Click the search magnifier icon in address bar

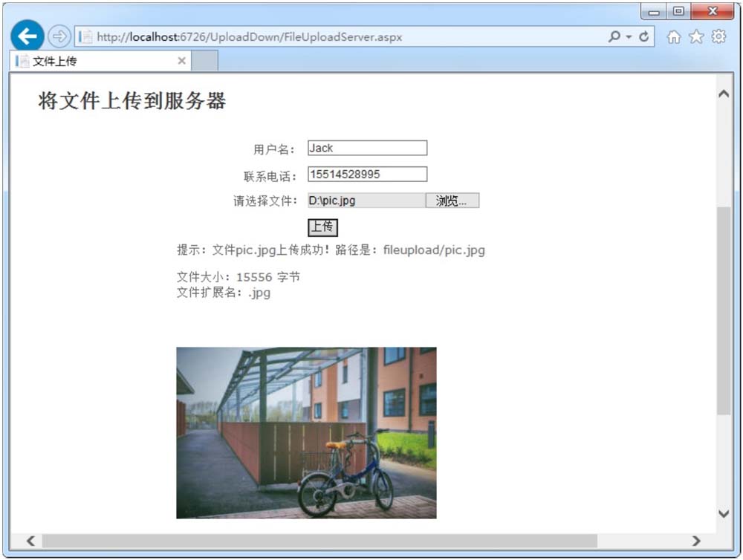[x=614, y=36]
